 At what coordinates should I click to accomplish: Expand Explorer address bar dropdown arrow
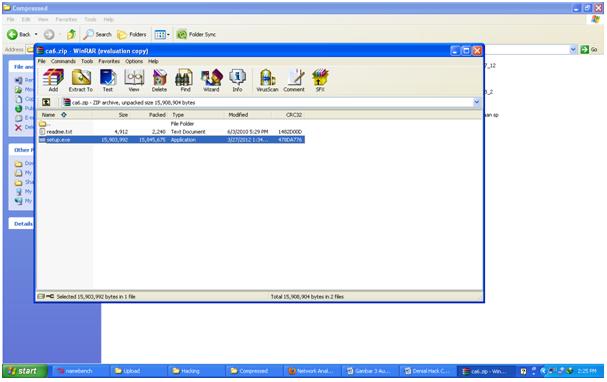coord(573,50)
